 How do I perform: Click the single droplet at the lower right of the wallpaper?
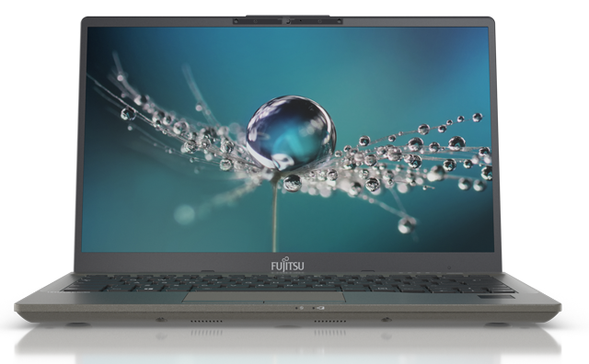point(407,225)
